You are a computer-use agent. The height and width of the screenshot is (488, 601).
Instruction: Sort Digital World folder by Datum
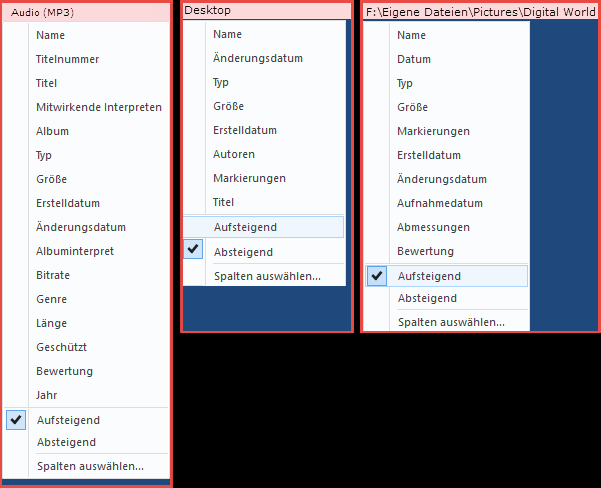[414, 59]
